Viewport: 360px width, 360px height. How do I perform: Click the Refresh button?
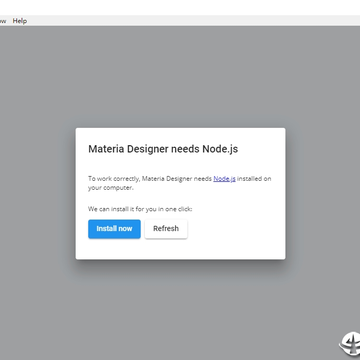click(166, 229)
